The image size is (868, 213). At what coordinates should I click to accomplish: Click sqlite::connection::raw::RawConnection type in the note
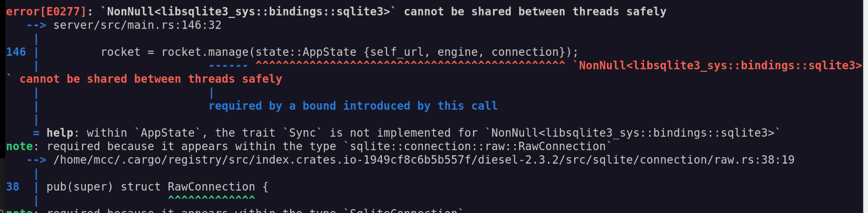pyautogui.click(x=477, y=146)
